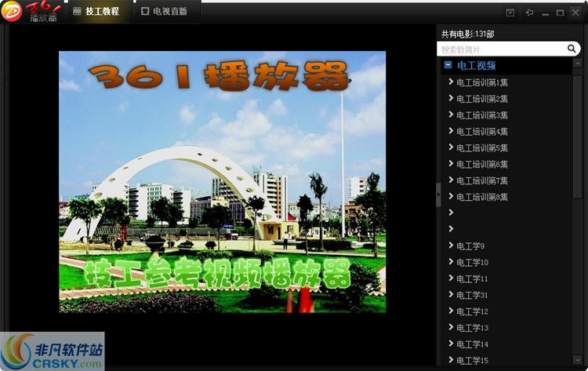Select the 电工学15 item
The image size is (588, 371).
click(x=472, y=361)
